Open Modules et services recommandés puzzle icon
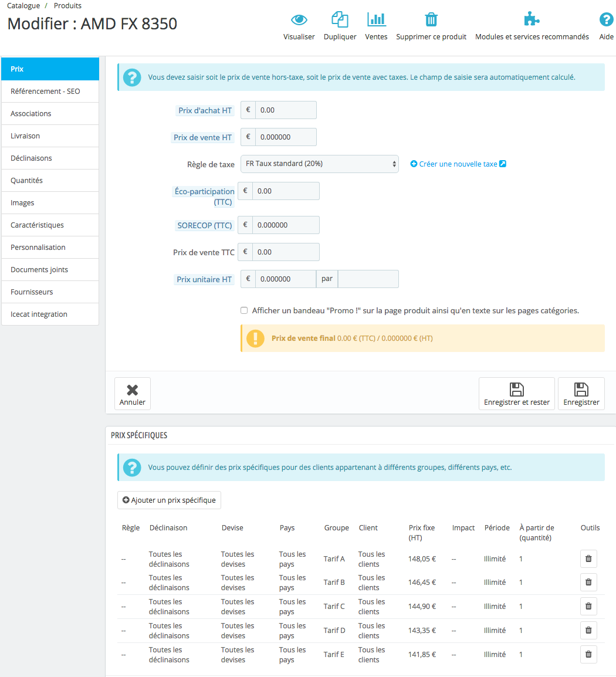This screenshot has height=677, width=616. 532,20
